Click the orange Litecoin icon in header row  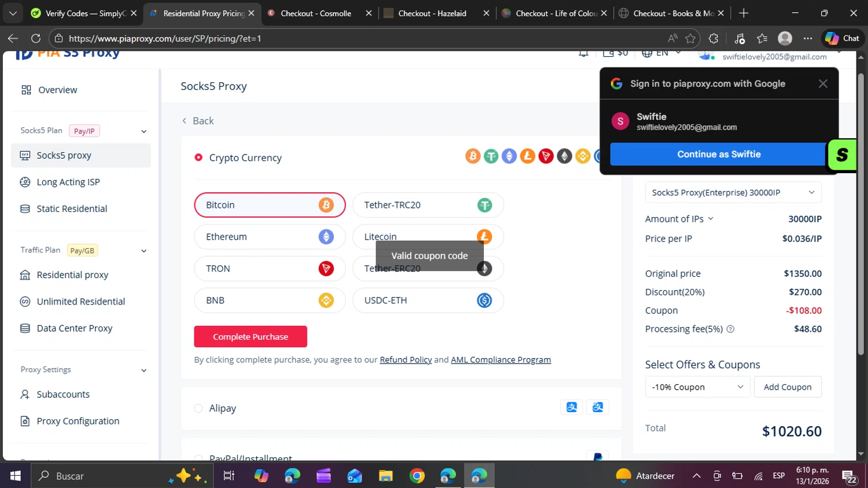tap(528, 156)
